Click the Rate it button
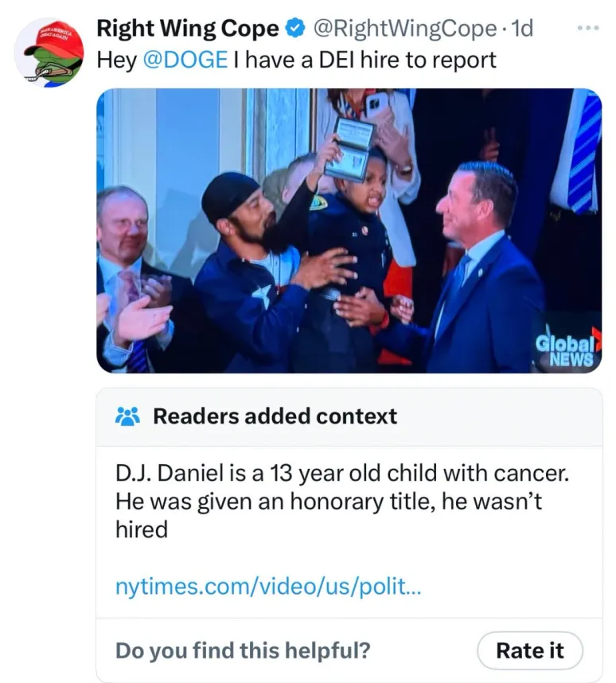 (x=530, y=651)
